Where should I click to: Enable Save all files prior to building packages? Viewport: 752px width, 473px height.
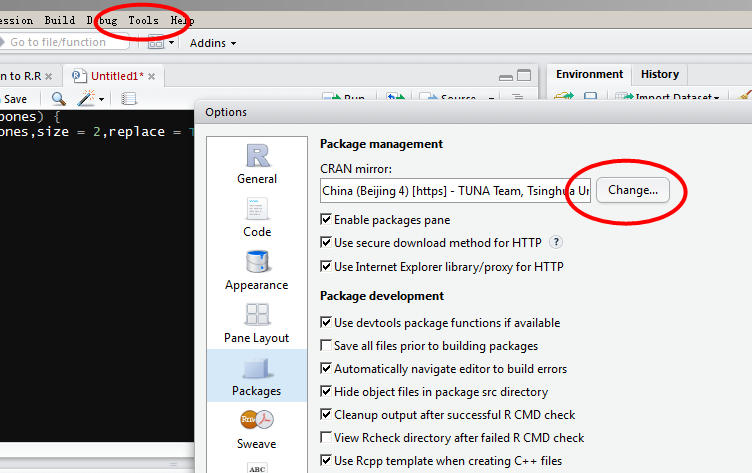click(326, 345)
